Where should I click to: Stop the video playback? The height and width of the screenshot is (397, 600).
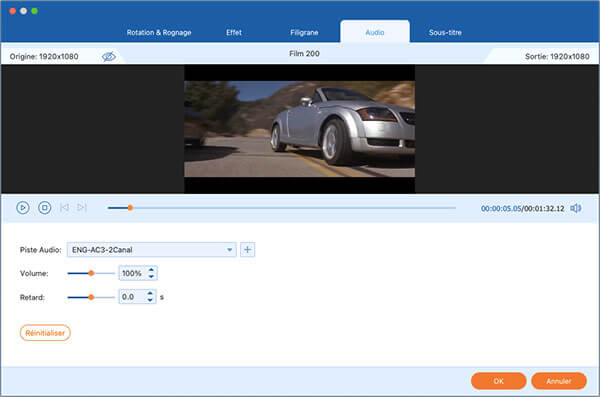44,207
